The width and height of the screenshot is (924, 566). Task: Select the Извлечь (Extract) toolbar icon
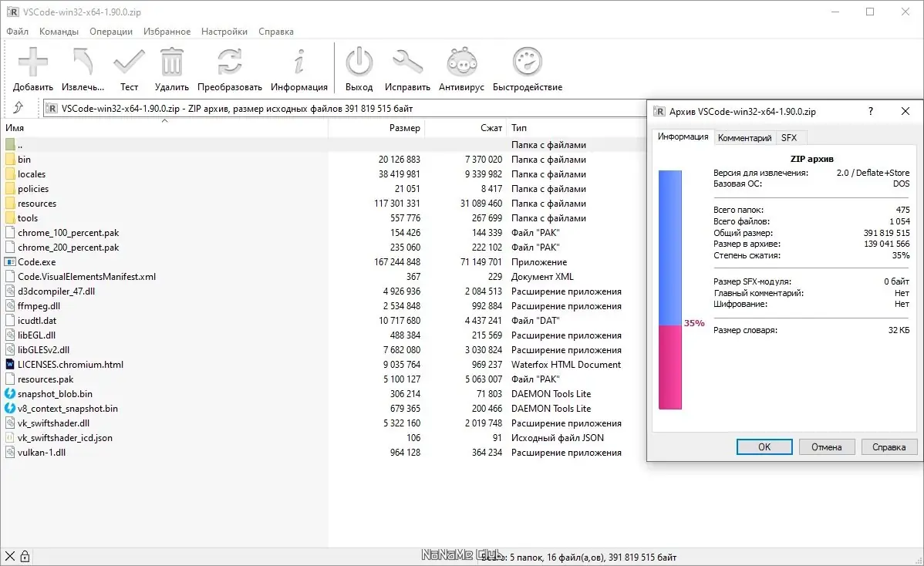81,62
